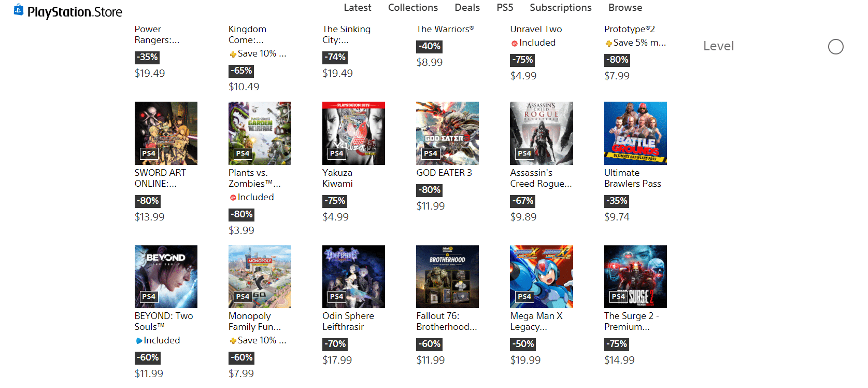Image resolution: width=868 pixels, height=388 pixels.
Task: Select the Level radio button
Action: click(x=835, y=47)
